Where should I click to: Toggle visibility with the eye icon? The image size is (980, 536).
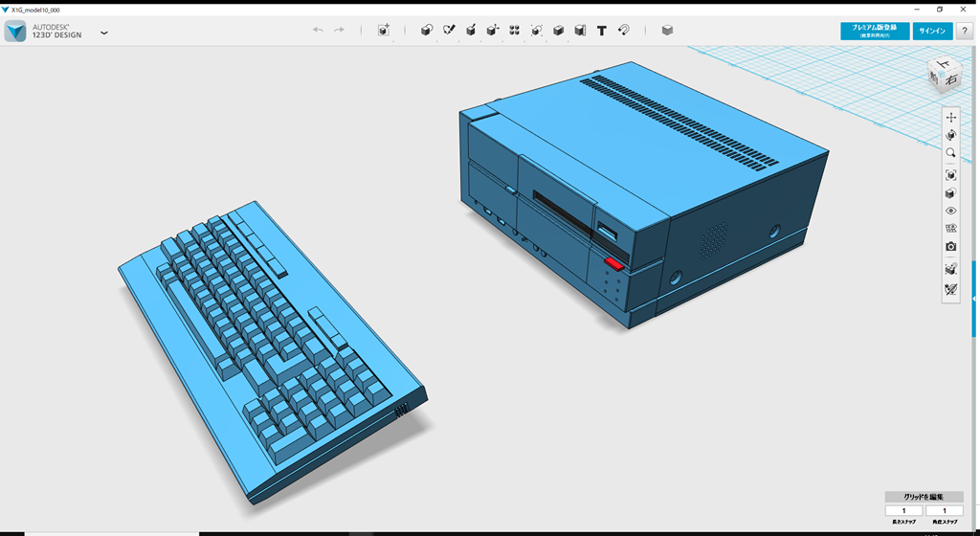(950, 211)
